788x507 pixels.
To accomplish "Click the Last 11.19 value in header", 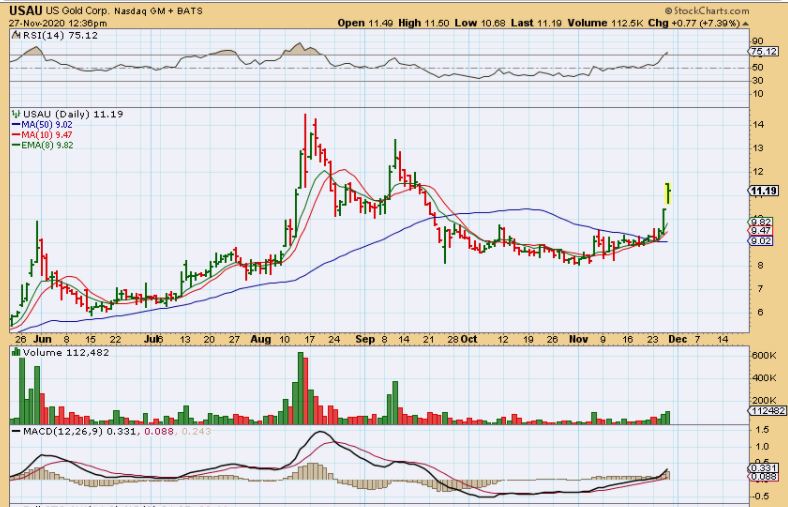I will 536,23.
